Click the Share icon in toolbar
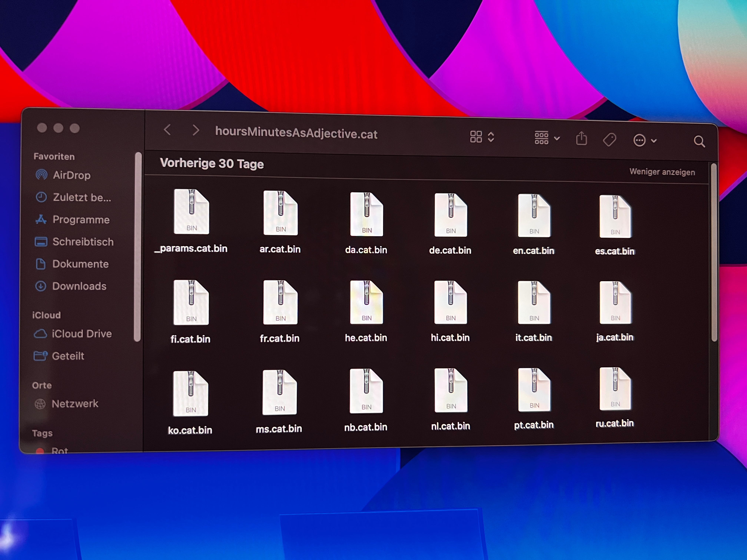 [581, 139]
